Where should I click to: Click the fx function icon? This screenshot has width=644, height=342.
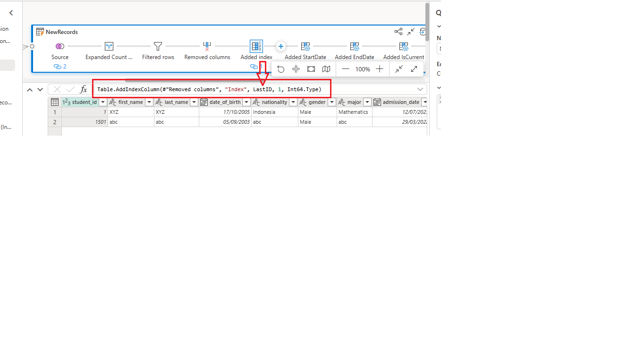pyautogui.click(x=84, y=89)
